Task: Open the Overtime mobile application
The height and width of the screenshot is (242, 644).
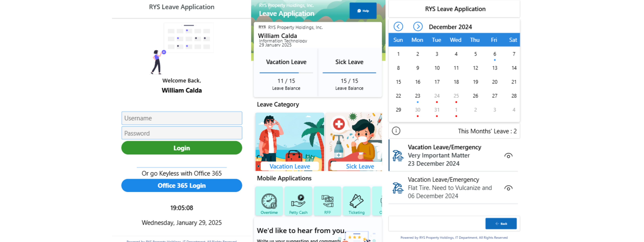Action: click(x=269, y=201)
